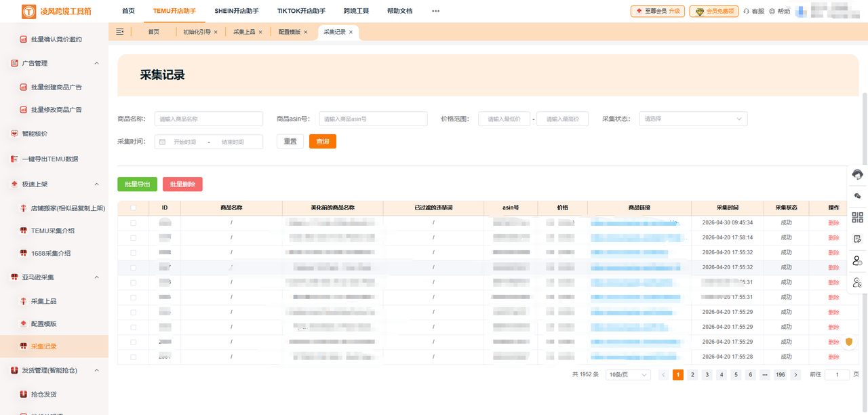Viewport: 868px width, 415px height.
Task: Click the 前往 page jump input box
Action: [x=837, y=374]
